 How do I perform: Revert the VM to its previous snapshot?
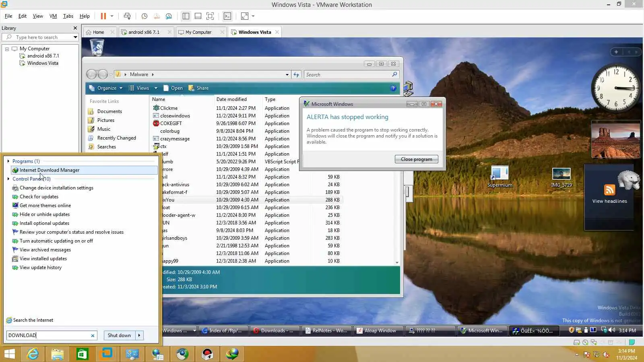click(x=157, y=16)
